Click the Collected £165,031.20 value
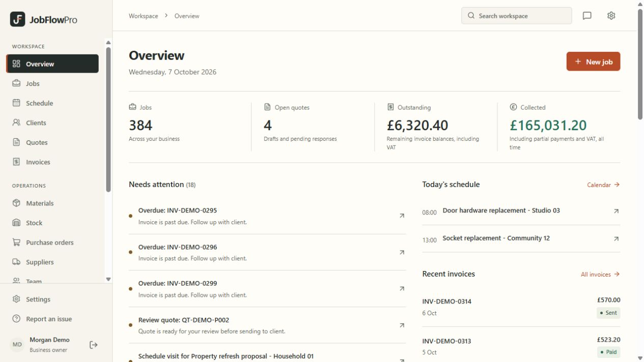644x362 pixels. coord(548,125)
